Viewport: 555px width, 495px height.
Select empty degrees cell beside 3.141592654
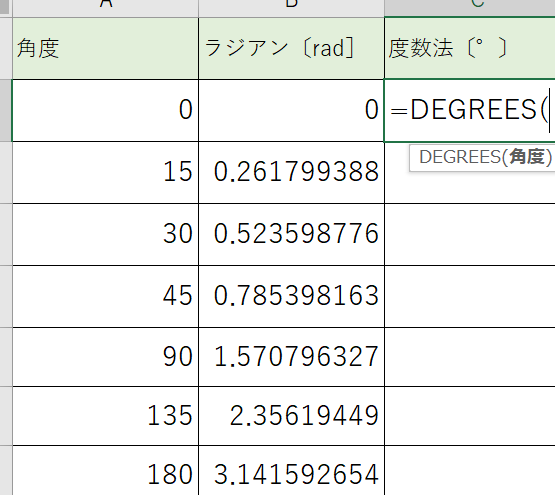(470, 471)
